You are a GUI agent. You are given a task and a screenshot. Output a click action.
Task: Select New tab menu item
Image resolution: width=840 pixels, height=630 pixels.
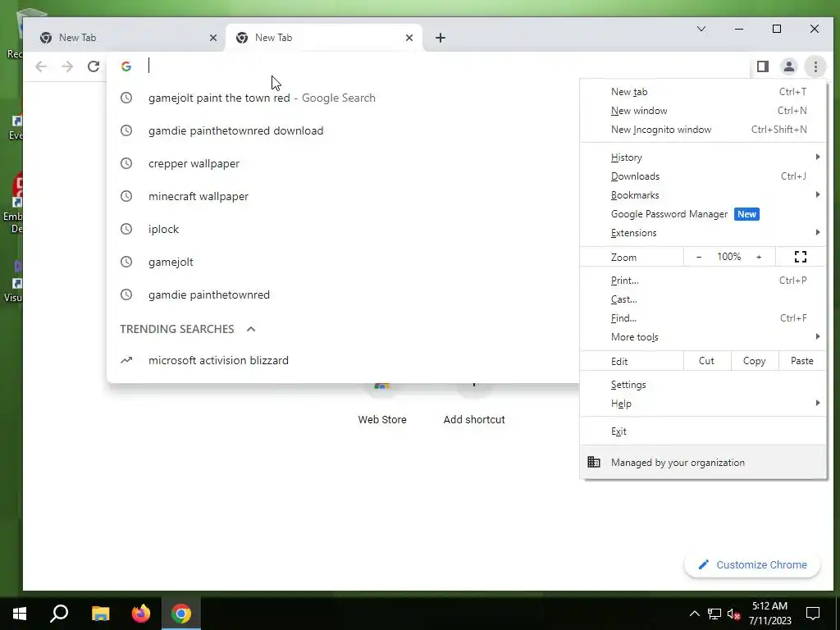click(x=703, y=92)
